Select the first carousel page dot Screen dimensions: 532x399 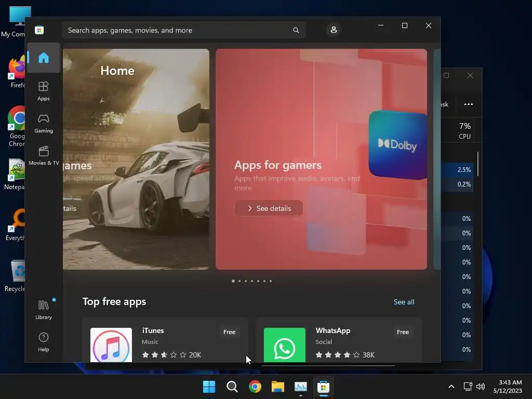pos(233,281)
